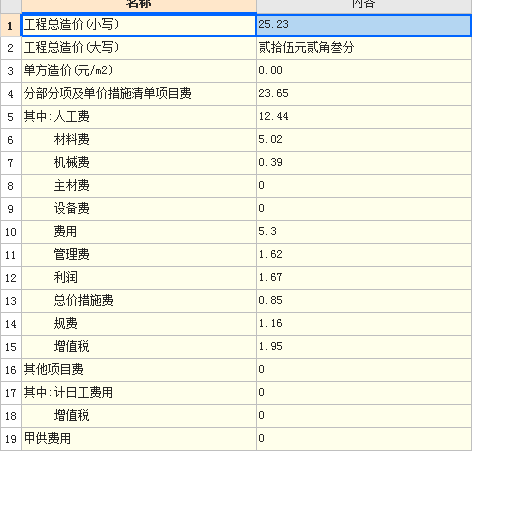Click the 机械费 name cell
The height and width of the screenshot is (520, 531).
point(139,163)
